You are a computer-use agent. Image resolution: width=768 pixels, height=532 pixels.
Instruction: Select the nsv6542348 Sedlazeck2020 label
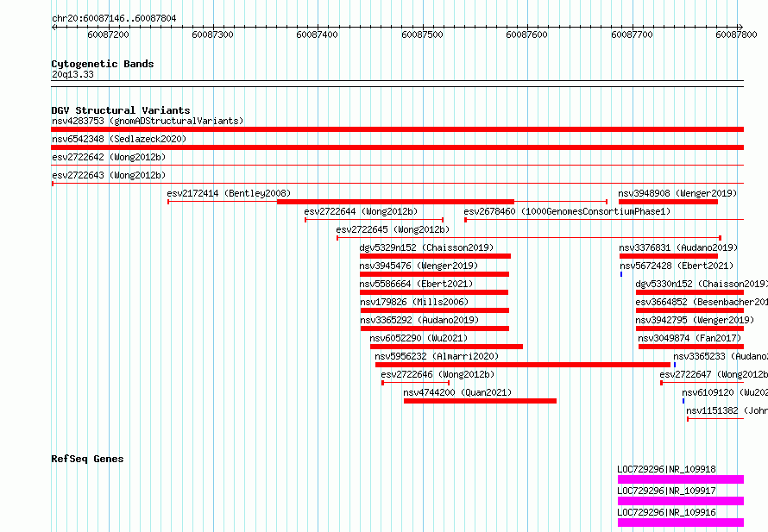point(119,139)
